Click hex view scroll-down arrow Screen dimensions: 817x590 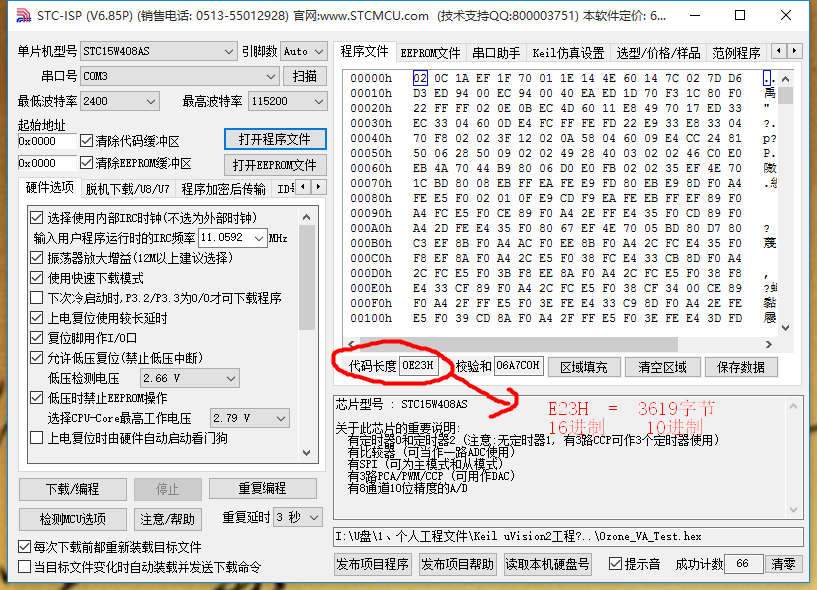click(x=786, y=328)
